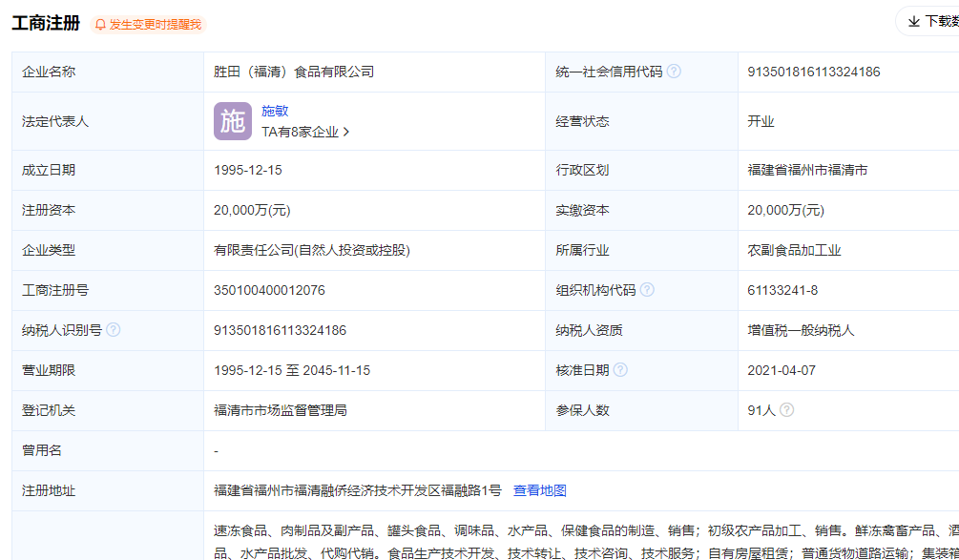Click the 企业名称 label cell

[x=108, y=73]
